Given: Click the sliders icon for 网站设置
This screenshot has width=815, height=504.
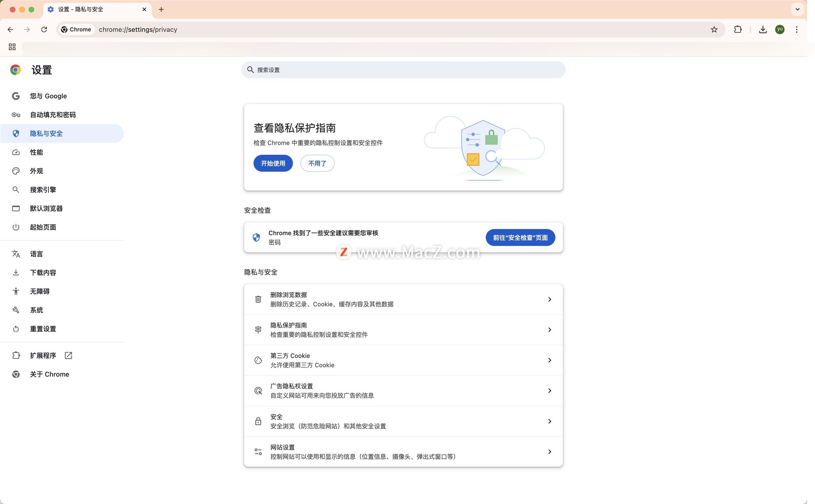Looking at the screenshot, I should click(x=258, y=452).
